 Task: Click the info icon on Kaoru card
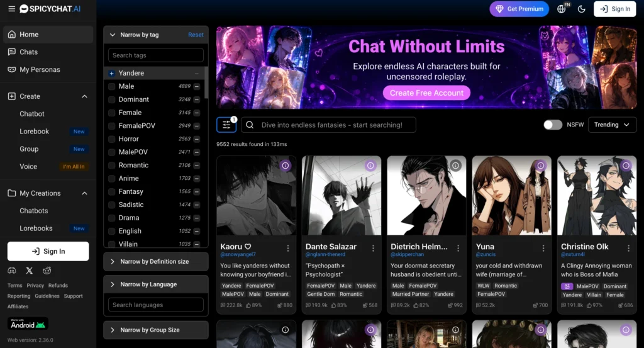pos(286,166)
